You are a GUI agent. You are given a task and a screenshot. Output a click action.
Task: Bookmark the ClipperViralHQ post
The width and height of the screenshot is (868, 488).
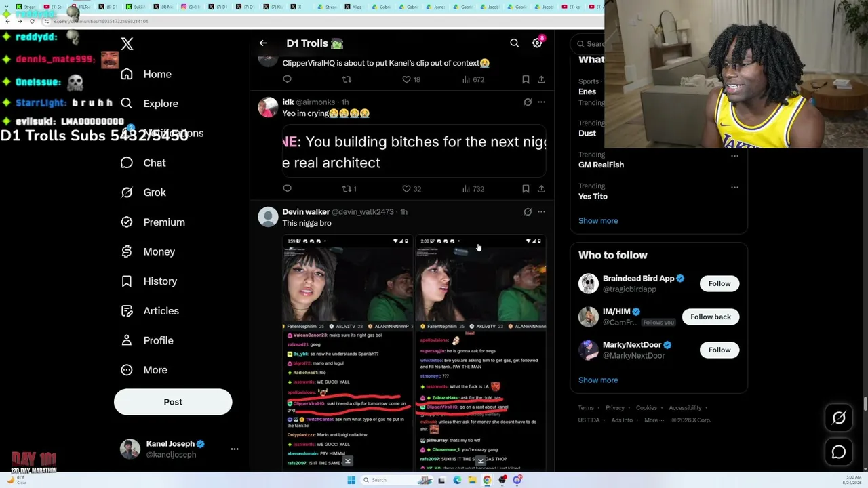click(x=526, y=79)
